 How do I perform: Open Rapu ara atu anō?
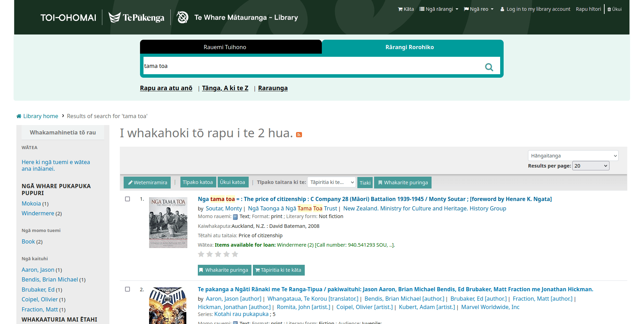click(x=166, y=88)
